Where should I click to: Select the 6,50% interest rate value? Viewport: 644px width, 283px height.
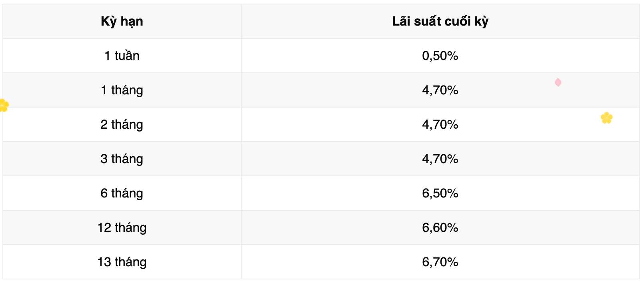click(x=440, y=193)
